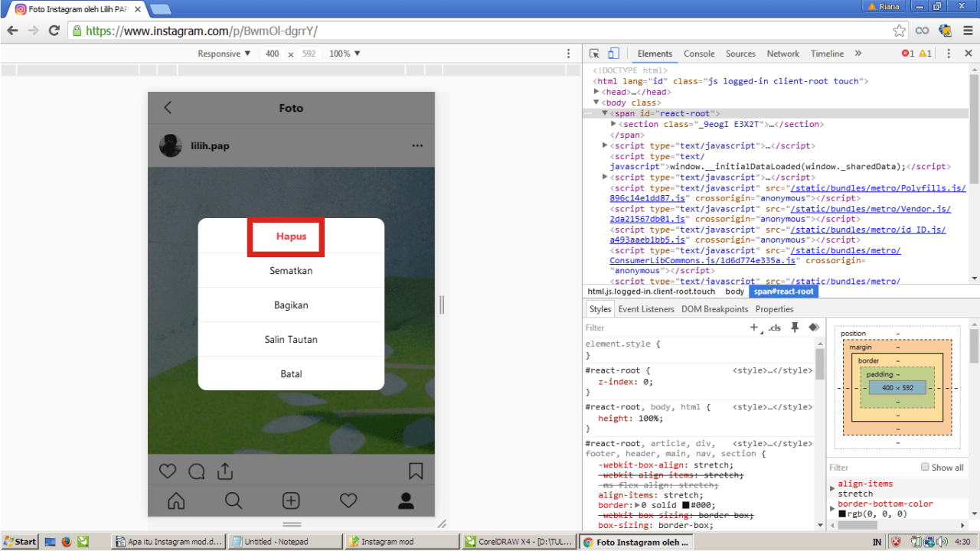Image resolution: width=980 pixels, height=551 pixels.
Task: Open the Chrome main menu
Action: [x=968, y=31]
